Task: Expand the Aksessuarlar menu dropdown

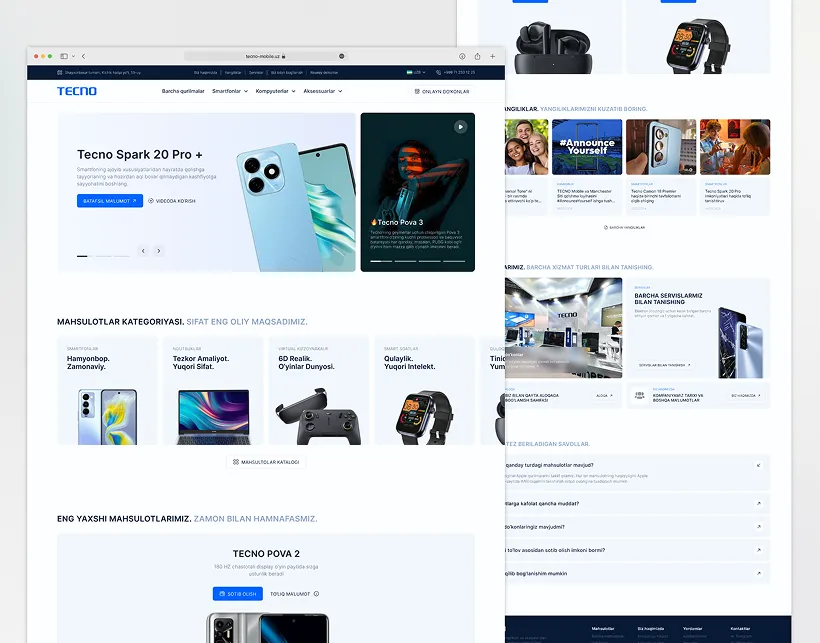Action: tap(323, 91)
